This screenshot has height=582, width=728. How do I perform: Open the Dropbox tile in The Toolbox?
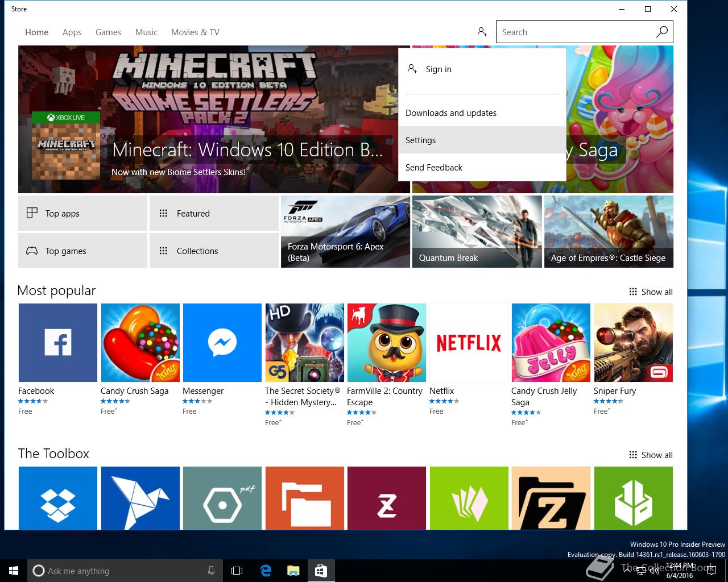[58, 498]
